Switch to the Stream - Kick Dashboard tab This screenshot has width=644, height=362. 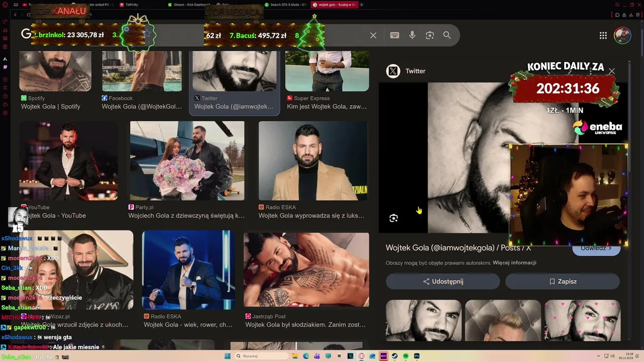pos(189,5)
